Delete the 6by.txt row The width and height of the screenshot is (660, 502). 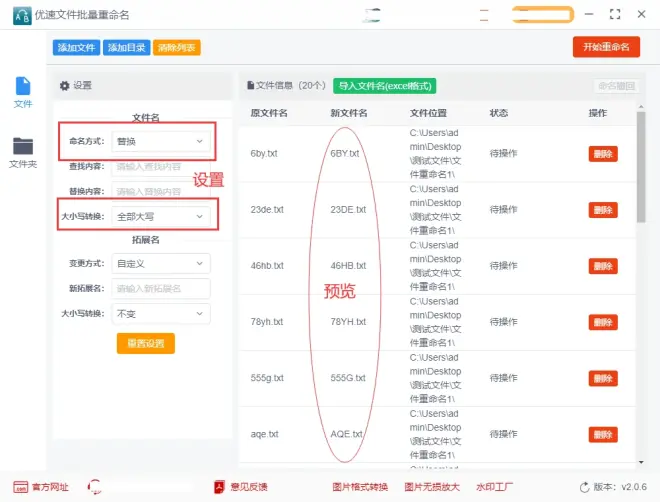pyautogui.click(x=603, y=154)
